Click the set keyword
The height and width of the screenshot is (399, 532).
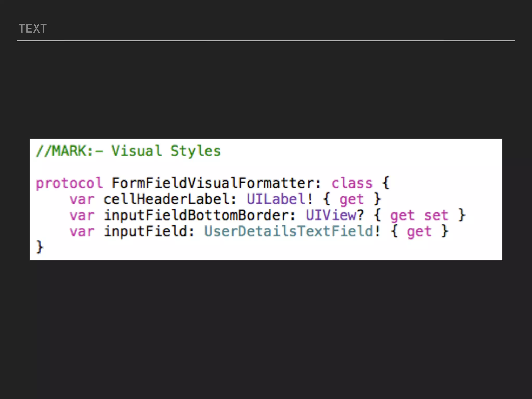(x=436, y=215)
